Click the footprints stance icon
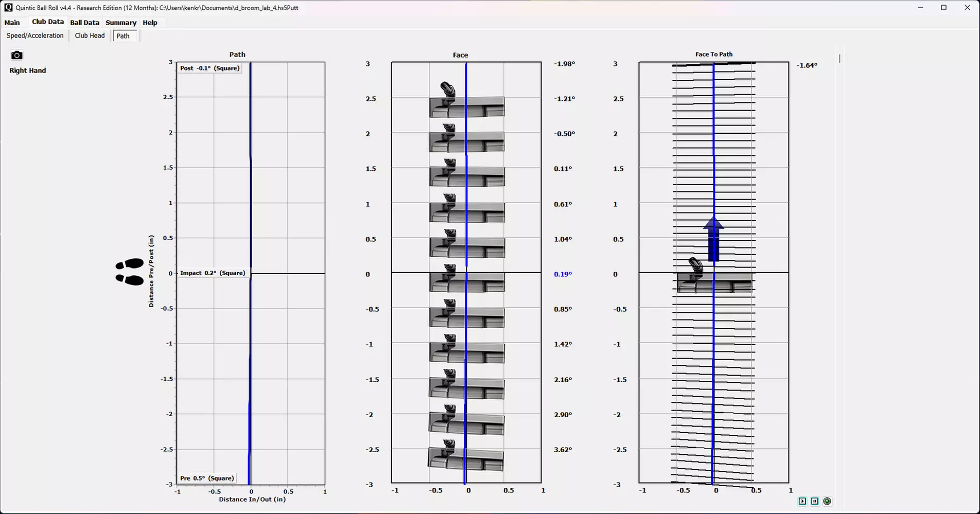The width and height of the screenshot is (980, 514). point(130,272)
